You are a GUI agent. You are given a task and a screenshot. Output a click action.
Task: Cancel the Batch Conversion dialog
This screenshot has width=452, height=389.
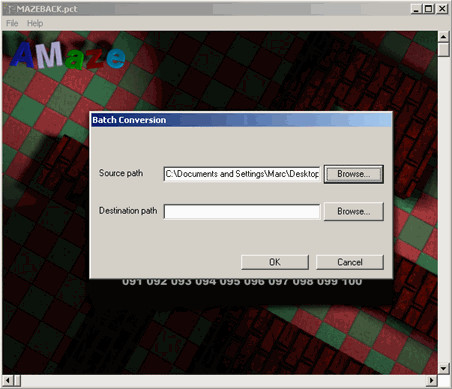point(350,262)
